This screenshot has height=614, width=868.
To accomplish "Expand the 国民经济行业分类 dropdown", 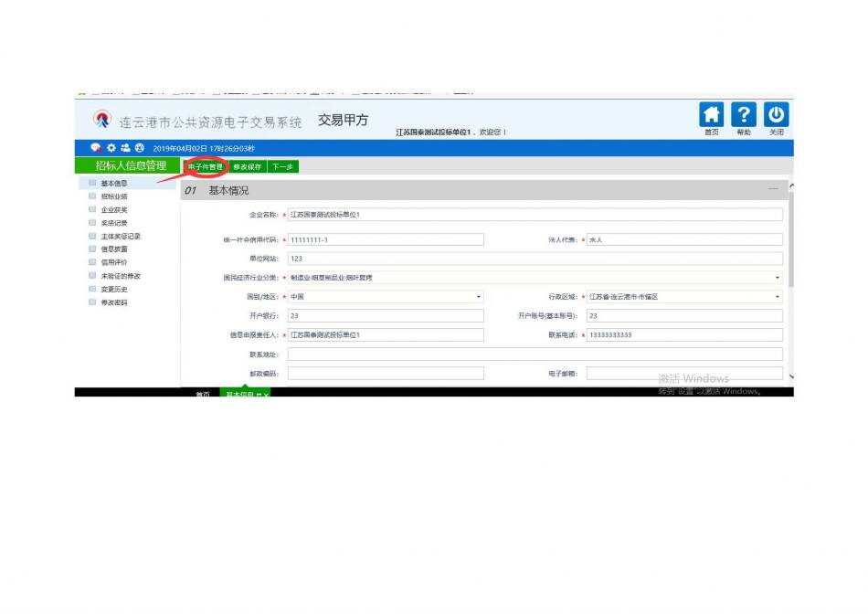I will (x=778, y=278).
